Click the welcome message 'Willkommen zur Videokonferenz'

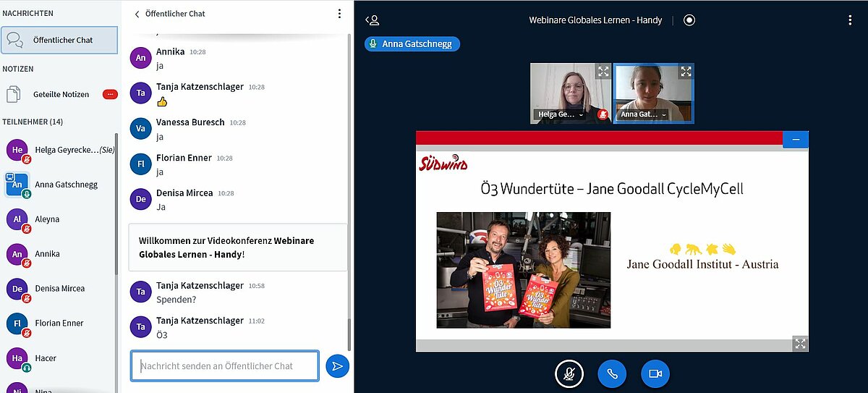(x=238, y=248)
